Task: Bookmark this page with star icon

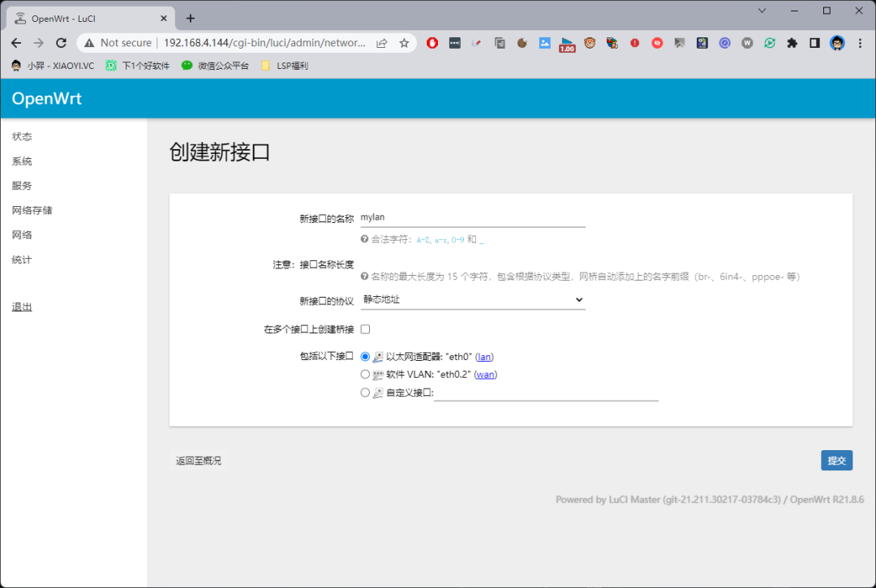Action: [x=404, y=43]
